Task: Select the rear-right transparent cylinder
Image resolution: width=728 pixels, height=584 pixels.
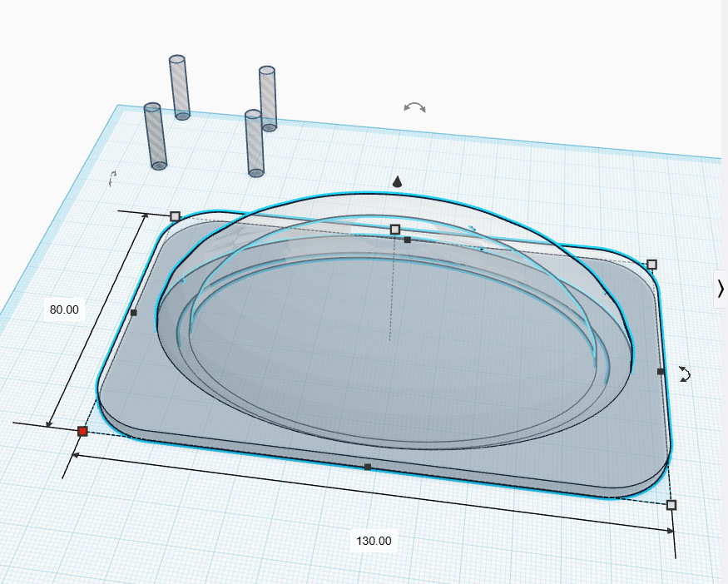Action: (268, 98)
